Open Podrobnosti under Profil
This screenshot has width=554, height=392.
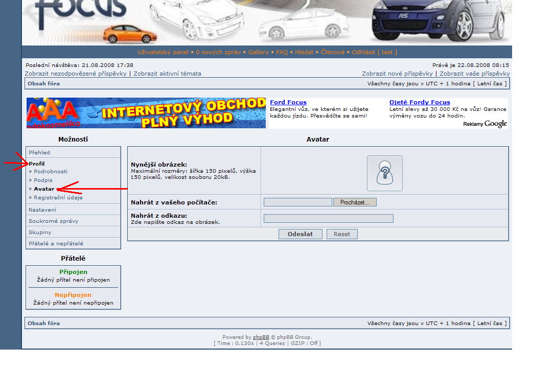50,172
